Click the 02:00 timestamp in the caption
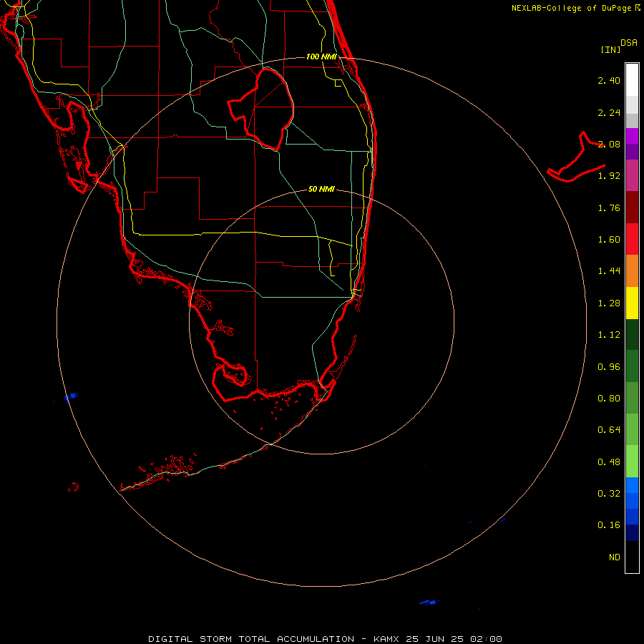This screenshot has width=644, height=644. pyautogui.click(x=487, y=639)
